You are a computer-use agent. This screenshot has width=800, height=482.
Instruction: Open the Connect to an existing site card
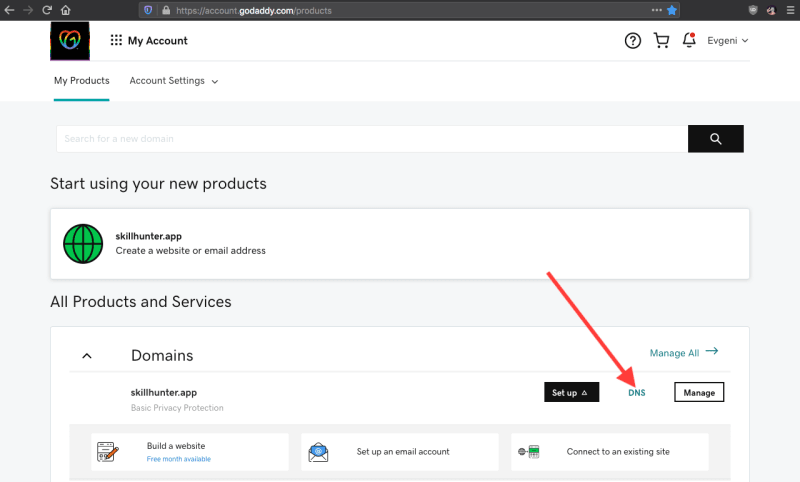point(610,452)
